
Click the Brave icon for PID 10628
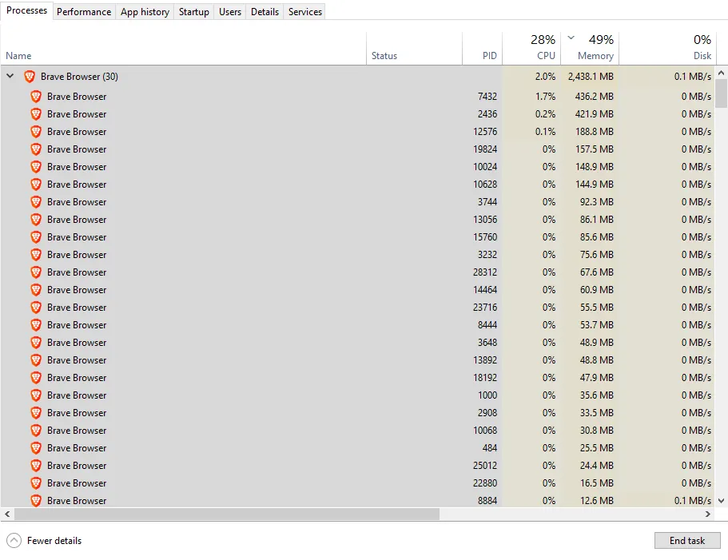[36, 185]
